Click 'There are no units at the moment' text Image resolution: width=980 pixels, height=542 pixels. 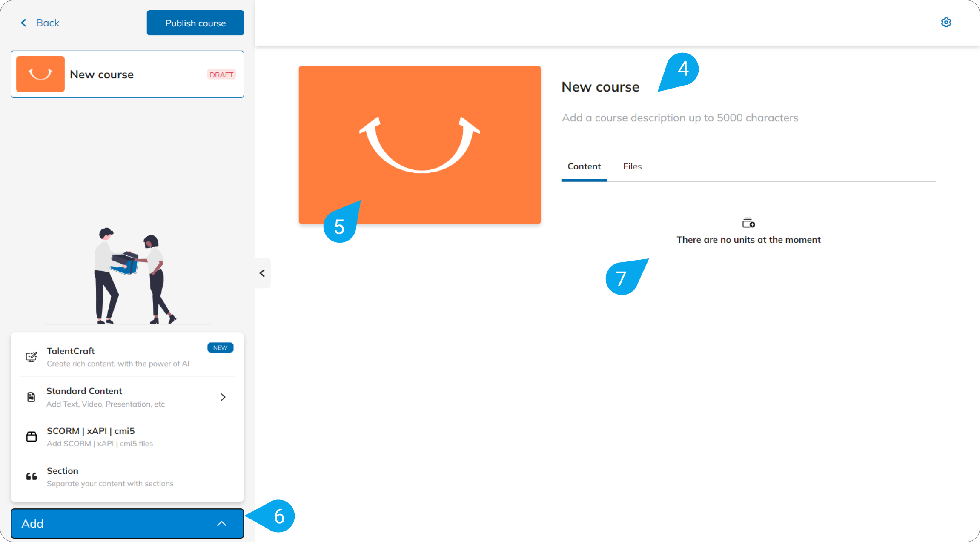click(x=749, y=240)
